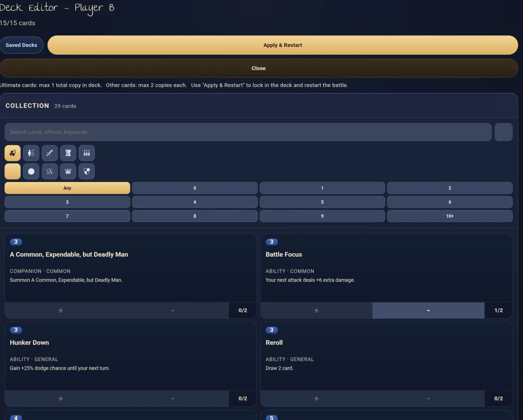The height and width of the screenshot is (420, 523).
Task: Click Battle Focus cost badge 3
Action: (x=272, y=242)
